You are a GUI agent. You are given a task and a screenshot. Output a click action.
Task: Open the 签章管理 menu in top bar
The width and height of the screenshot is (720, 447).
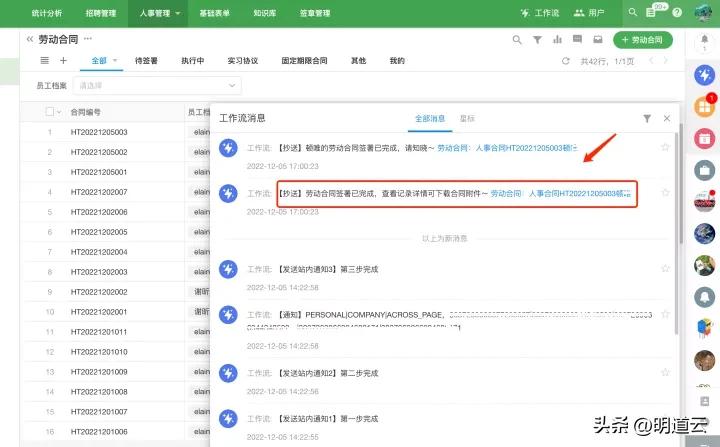pos(315,13)
